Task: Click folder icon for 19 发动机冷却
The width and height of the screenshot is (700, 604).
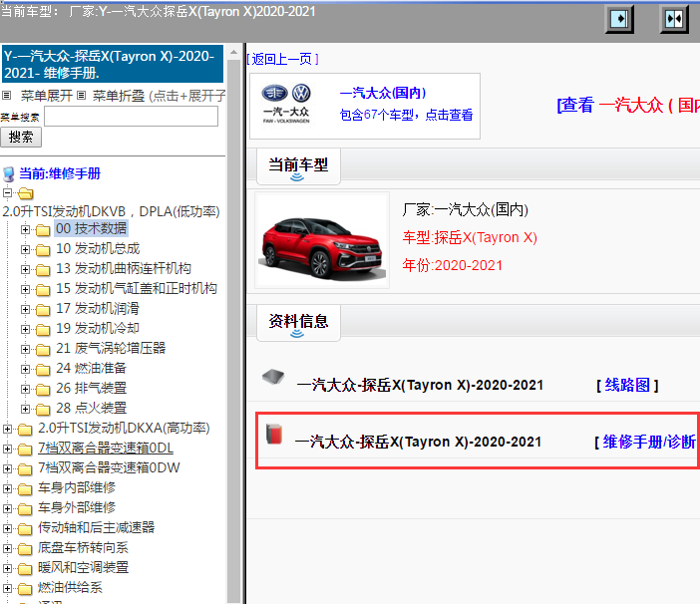Action: (x=43, y=330)
